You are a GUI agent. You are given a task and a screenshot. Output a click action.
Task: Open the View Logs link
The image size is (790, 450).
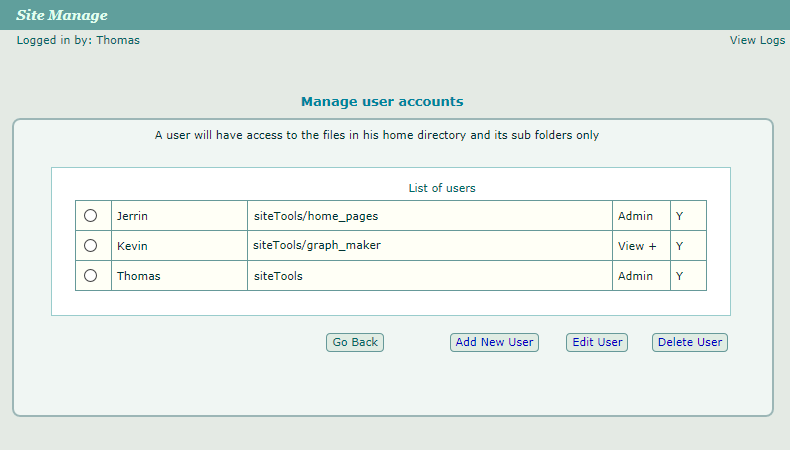(x=757, y=41)
